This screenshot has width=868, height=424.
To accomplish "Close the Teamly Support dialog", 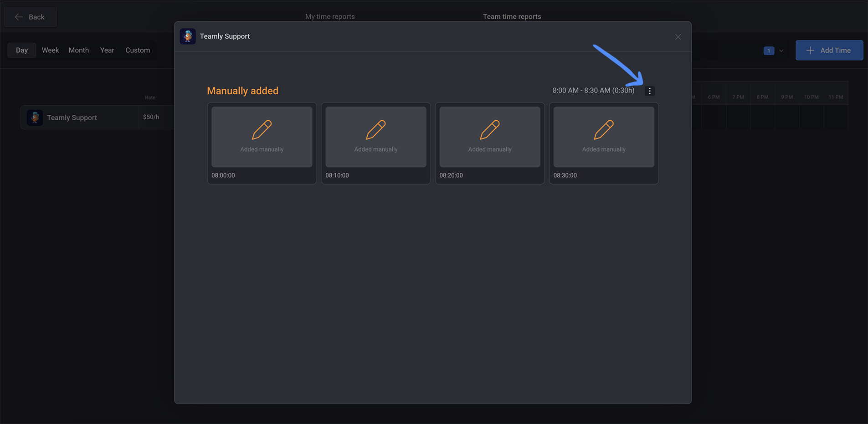I will 678,37.
